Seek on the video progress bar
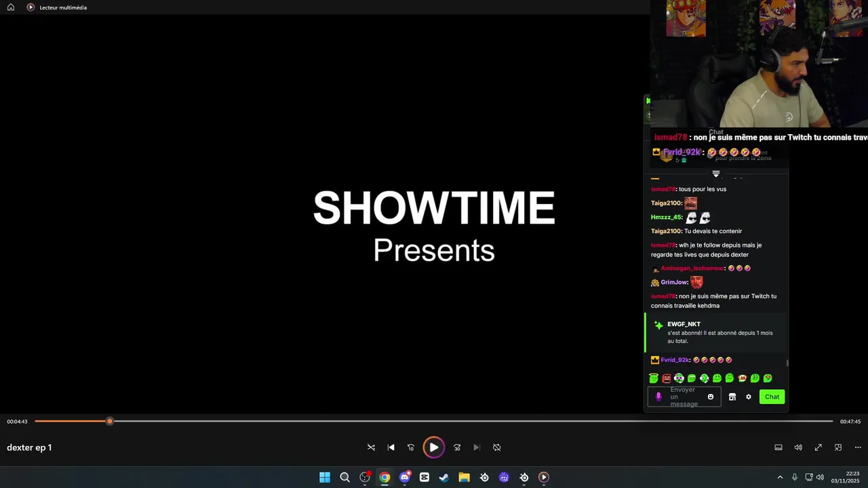 point(434,422)
